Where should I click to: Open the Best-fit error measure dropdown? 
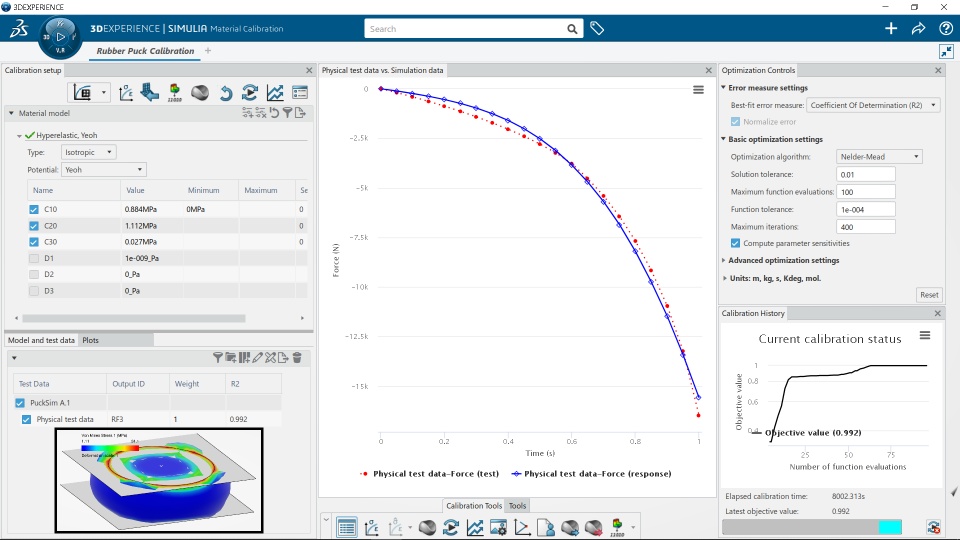click(x=873, y=105)
